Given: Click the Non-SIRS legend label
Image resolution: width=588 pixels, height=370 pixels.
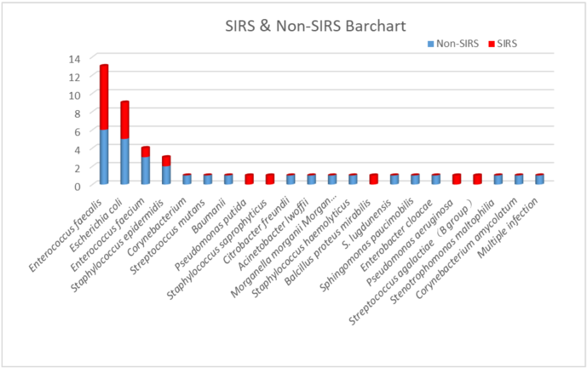Looking at the screenshot, I should (457, 44).
